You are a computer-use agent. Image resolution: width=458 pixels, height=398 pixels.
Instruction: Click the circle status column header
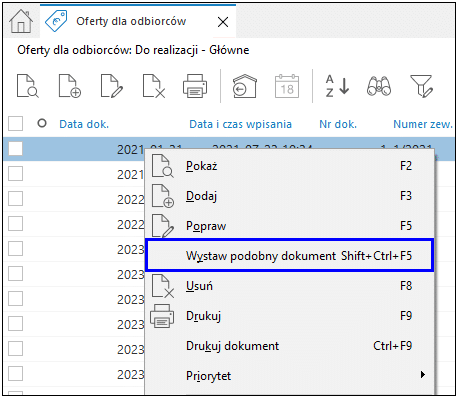tap(42, 123)
